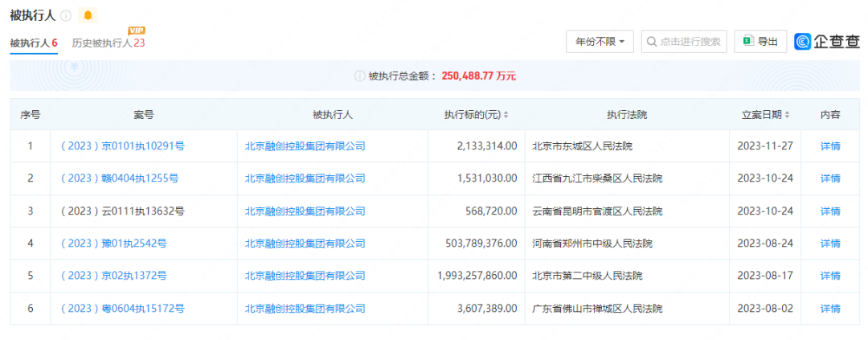Sort by 立案日期 column arrows

[x=786, y=115]
